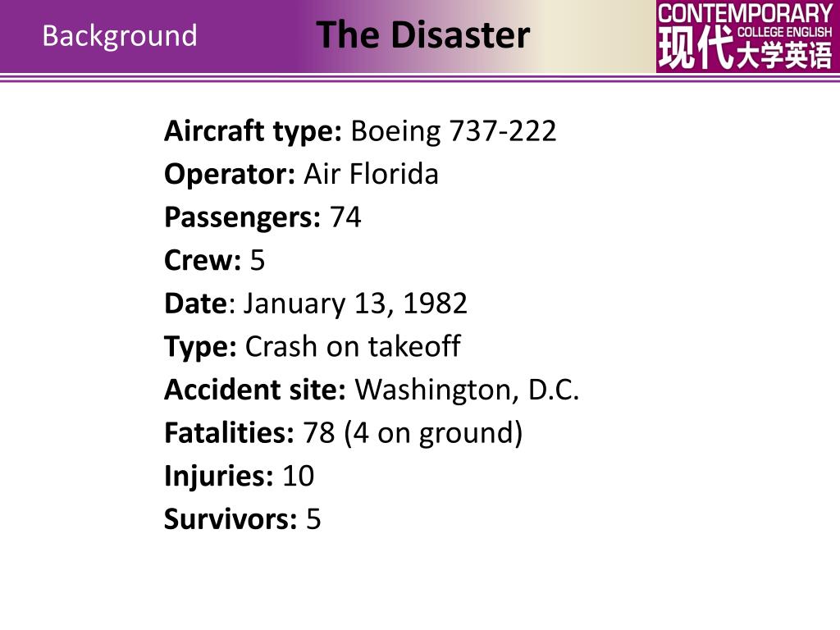840x630 pixels.
Task: Click the Boeing 737-222 text
Action: (x=453, y=130)
